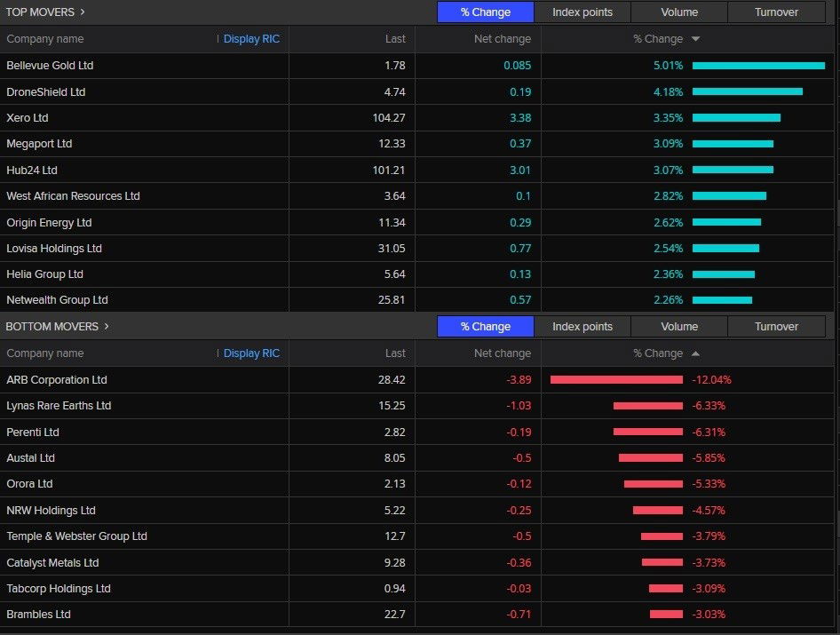
Task: Expand the BOTTOM MOVERS chevron
Action: pyautogui.click(x=107, y=326)
